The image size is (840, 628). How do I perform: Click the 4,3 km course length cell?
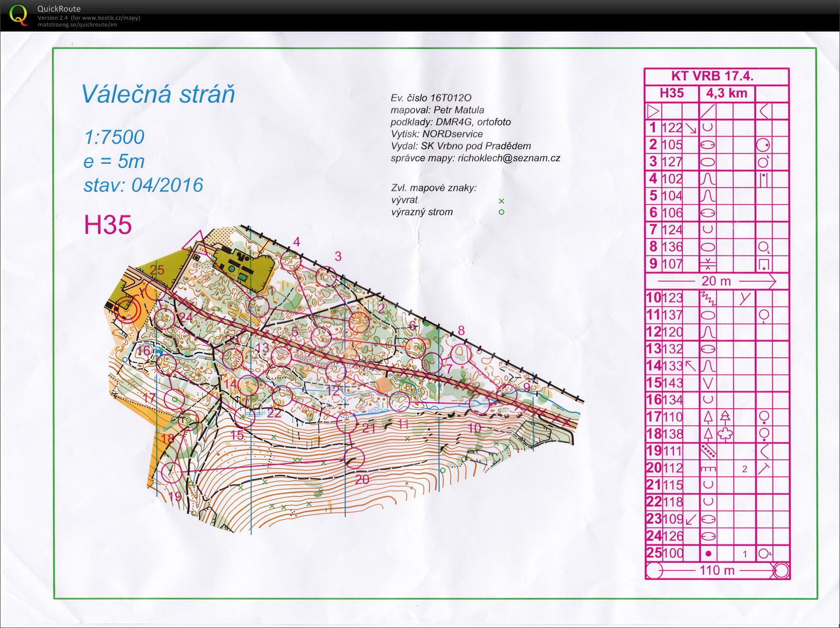coord(727,93)
